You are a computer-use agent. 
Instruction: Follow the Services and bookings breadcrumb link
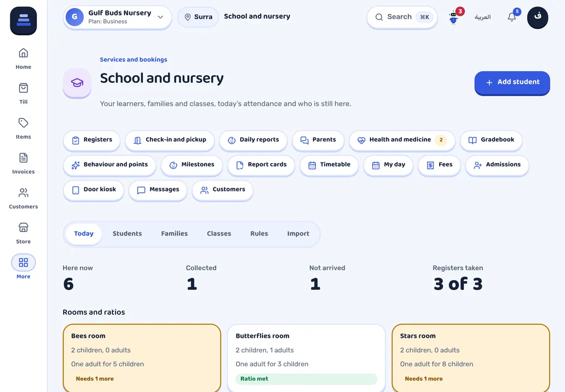tap(134, 60)
